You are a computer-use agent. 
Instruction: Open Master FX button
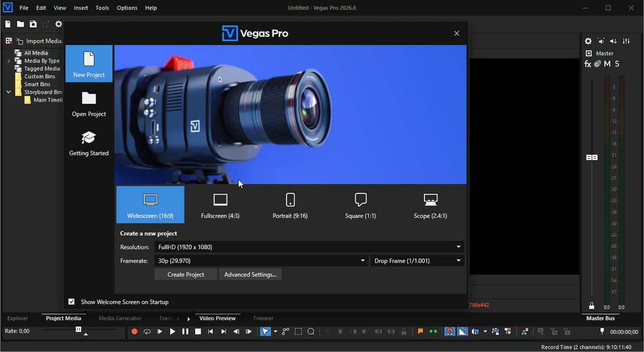[588, 64]
